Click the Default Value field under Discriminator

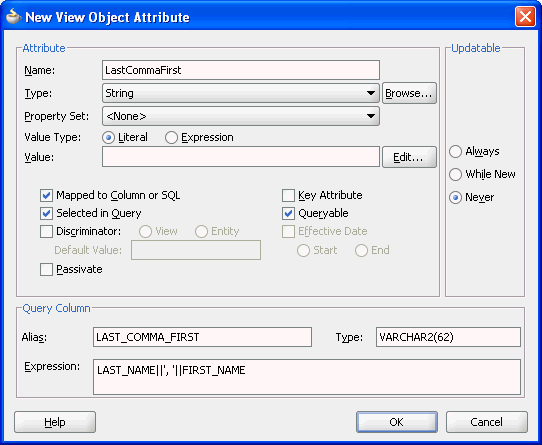coord(196,250)
